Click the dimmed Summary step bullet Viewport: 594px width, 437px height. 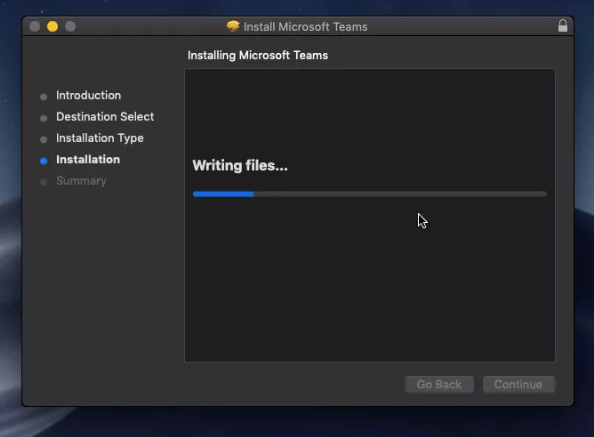[44, 182]
